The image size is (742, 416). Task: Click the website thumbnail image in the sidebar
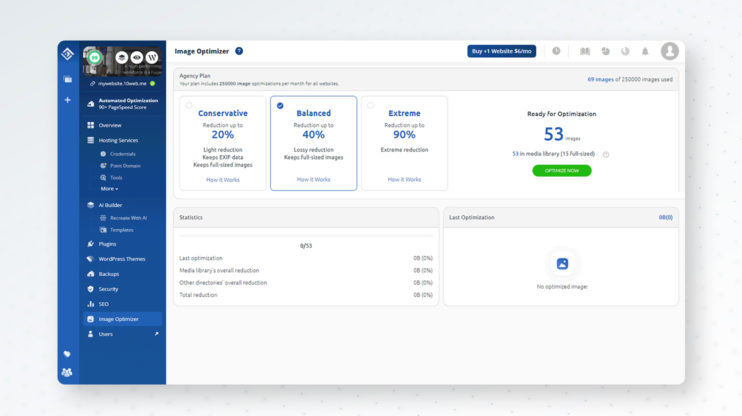pyautogui.click(x=123, y=62)
